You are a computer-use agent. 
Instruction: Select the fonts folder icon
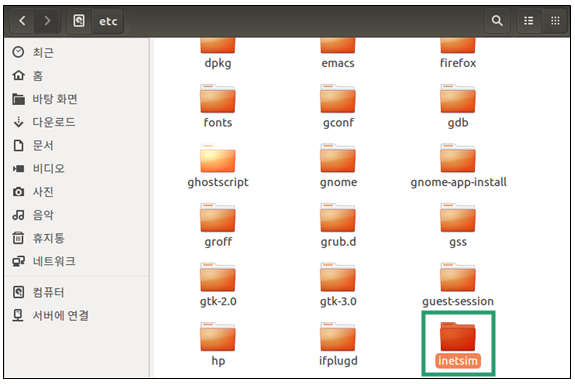(218, 99)
